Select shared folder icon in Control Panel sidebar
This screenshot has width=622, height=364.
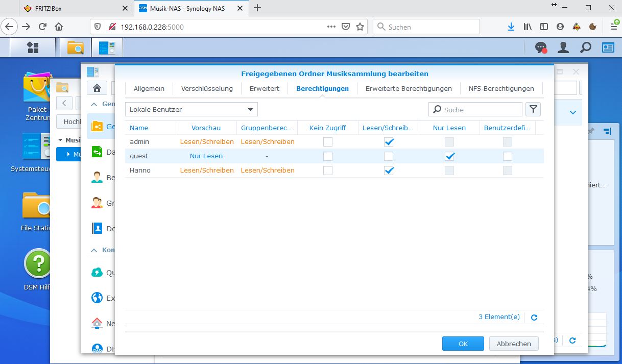[x=97, y=127]
